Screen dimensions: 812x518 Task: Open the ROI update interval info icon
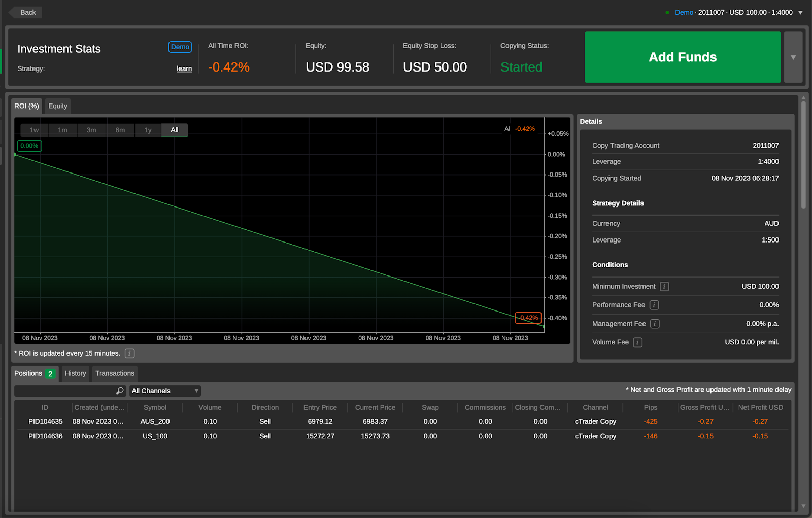point(129,353)
